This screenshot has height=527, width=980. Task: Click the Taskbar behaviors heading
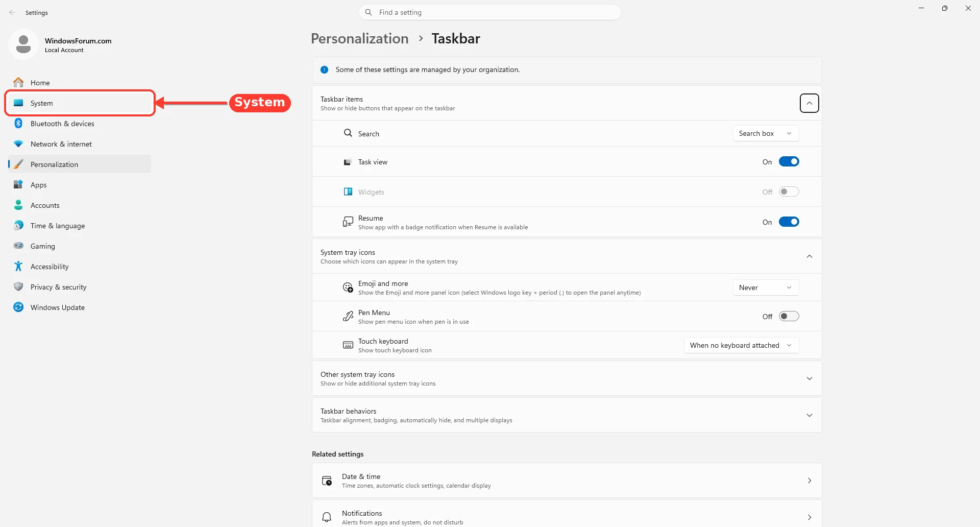point(348,411)
